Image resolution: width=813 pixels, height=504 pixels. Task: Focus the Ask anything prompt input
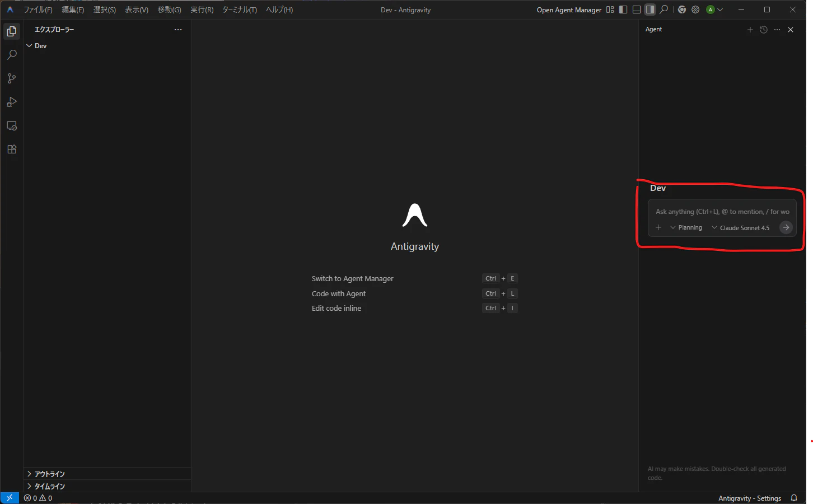pyautogui.click(x=722, y=212)
